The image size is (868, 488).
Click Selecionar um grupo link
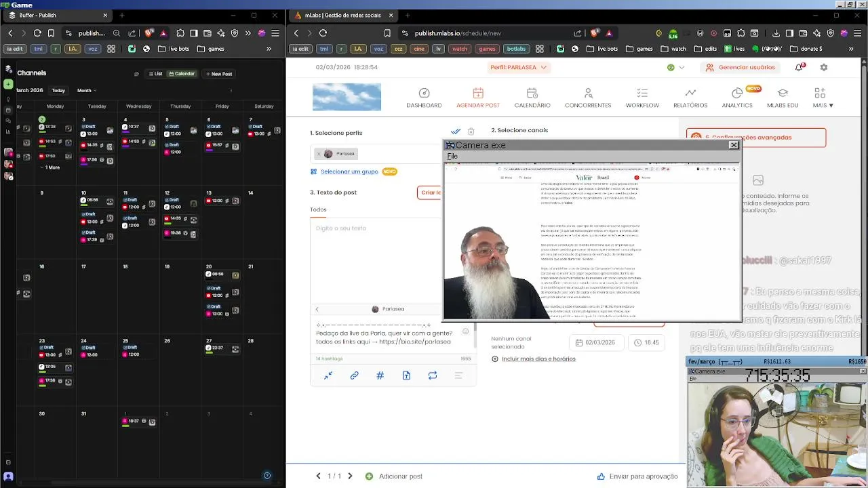coord(349,171)
